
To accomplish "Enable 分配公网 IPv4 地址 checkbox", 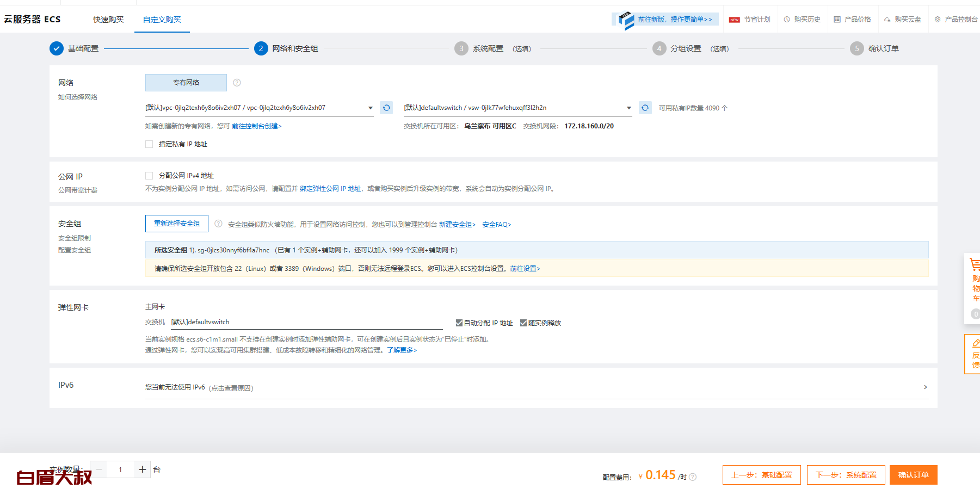I will 149,176.
